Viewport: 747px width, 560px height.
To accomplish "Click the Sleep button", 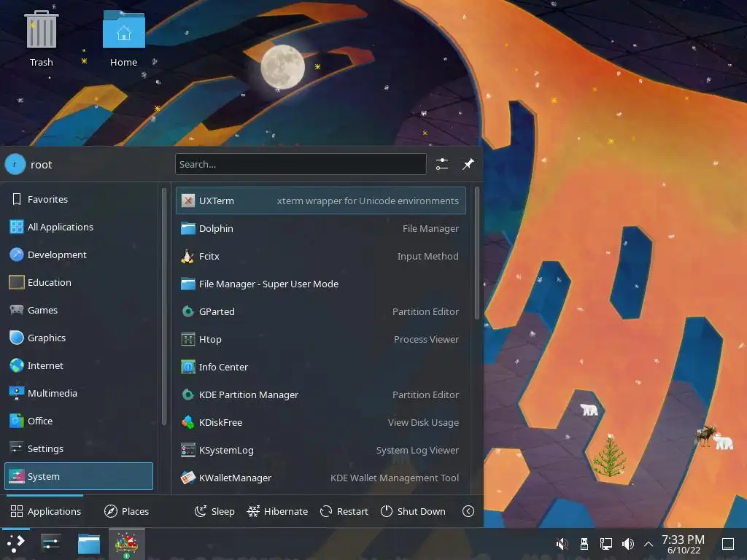I will (x=214, y=511).
